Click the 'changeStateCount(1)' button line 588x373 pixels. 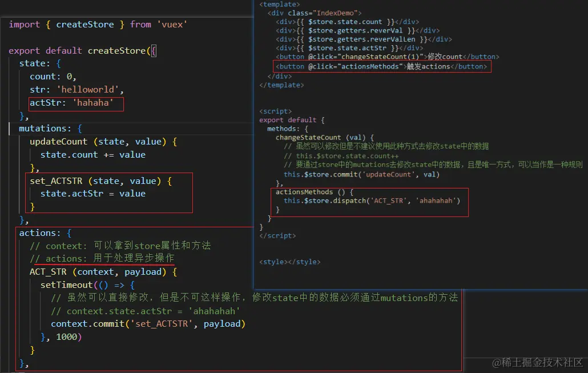pyautogui.click(x=388, y=57)
